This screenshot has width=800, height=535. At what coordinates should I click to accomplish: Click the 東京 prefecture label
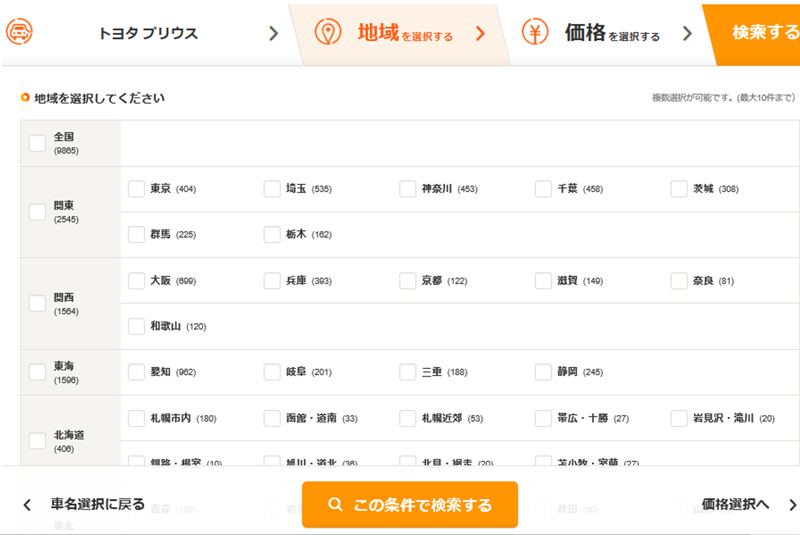click(161, 189)
